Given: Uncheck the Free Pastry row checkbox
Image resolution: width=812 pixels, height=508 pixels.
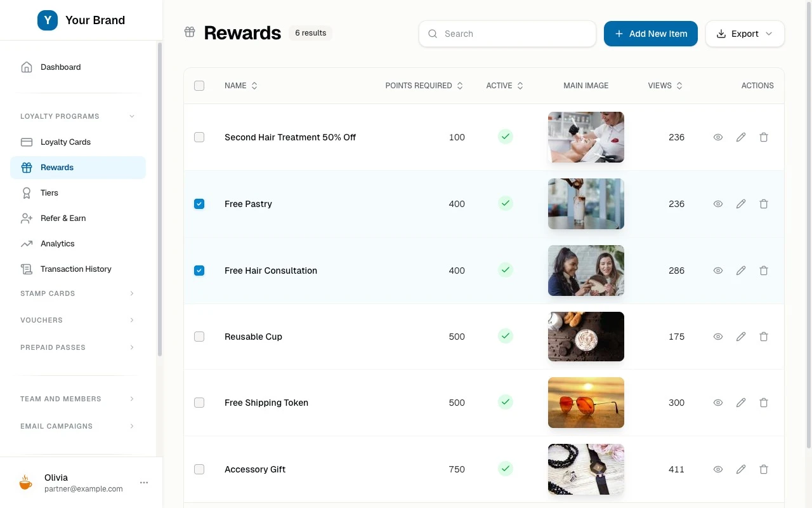Looking at the screenshot, I should 199,204.
